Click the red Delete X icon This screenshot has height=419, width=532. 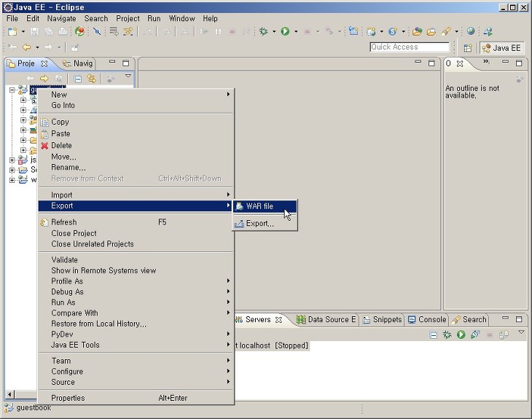pyautogui.click(x=44, y=146)
